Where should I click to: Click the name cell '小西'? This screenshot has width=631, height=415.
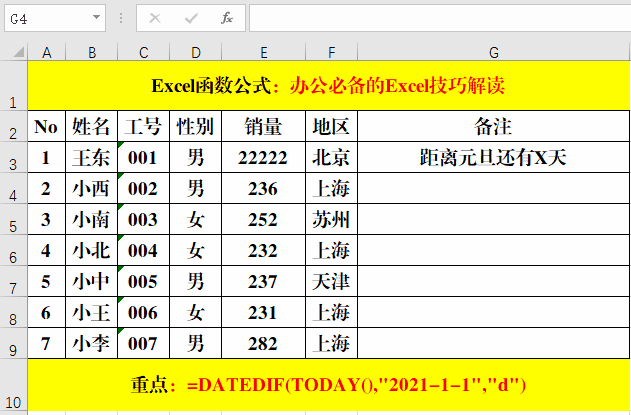(92, 188)
